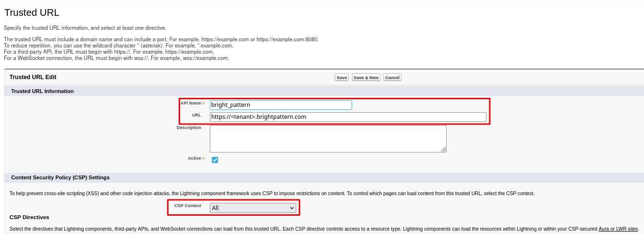Click the Trusted URL Edit title
Screen dimensions: 644x234
click(33, 77)
